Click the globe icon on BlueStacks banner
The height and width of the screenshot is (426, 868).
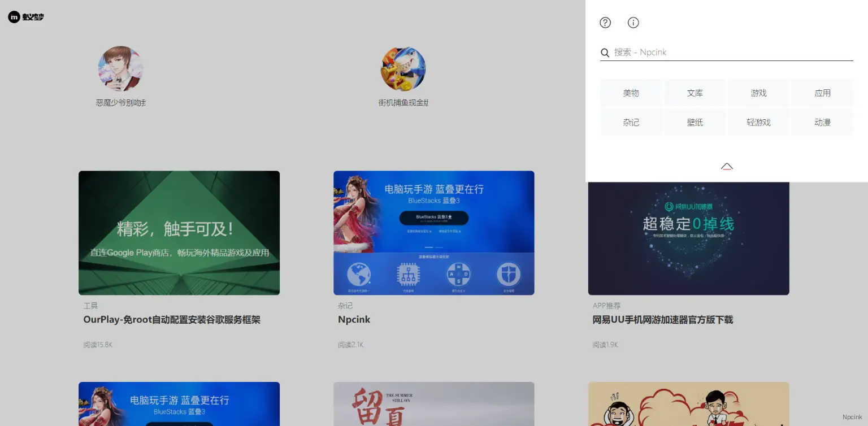click(x=358, y=275)
